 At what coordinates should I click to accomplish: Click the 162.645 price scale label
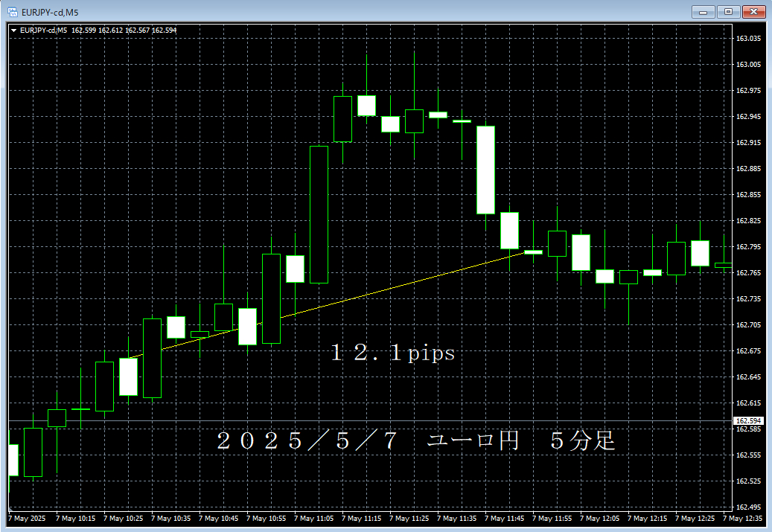748,377
